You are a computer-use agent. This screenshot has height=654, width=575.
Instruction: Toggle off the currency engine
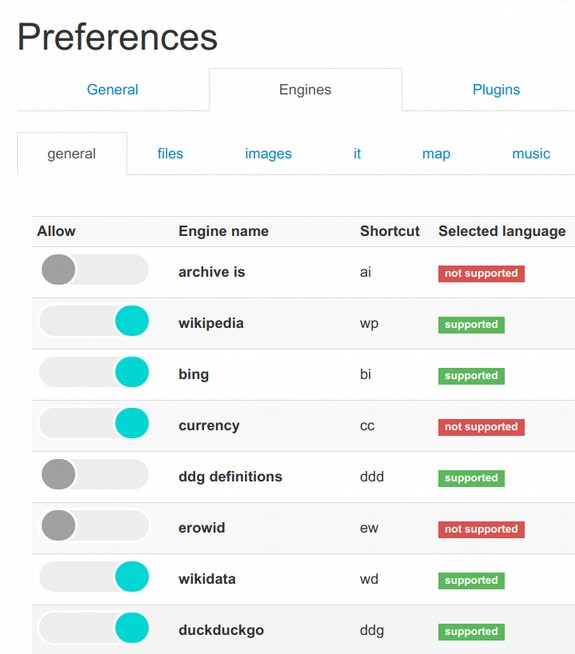(95, 423)
